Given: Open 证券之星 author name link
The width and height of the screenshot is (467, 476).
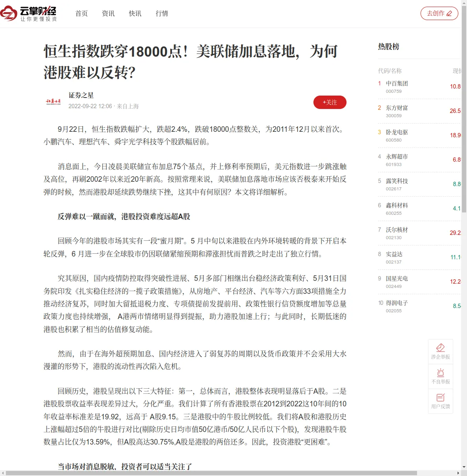Looking at the screenshot, I should click(x=81, y=95).
